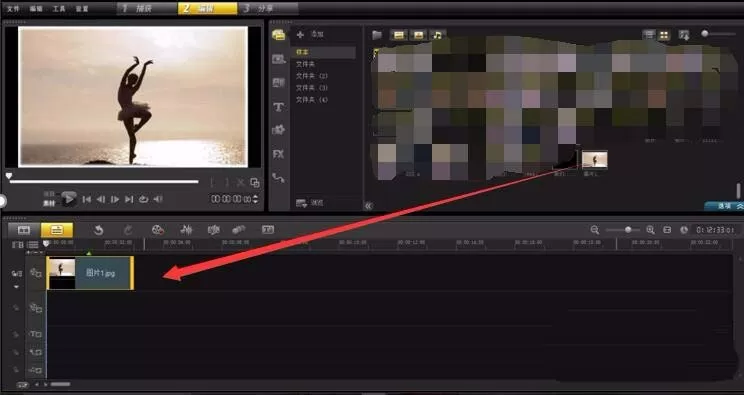Toggle repeat playback
This screenshot has width=744, height=395.
143,199
